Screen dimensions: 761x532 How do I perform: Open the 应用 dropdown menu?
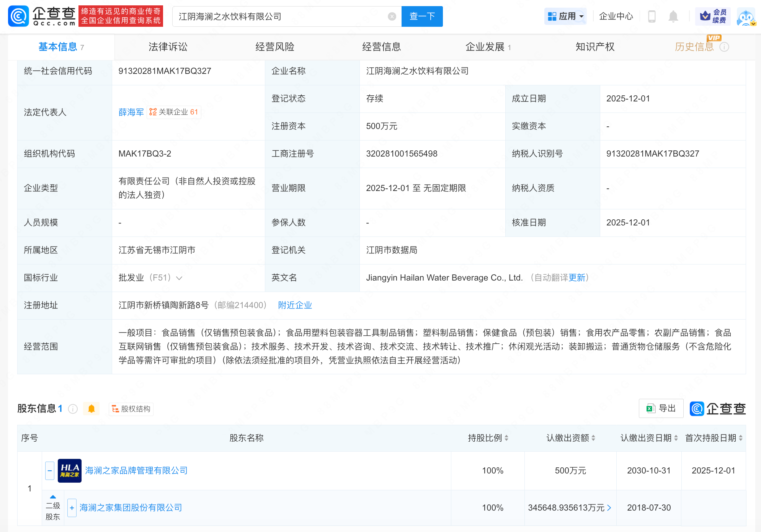565,16
